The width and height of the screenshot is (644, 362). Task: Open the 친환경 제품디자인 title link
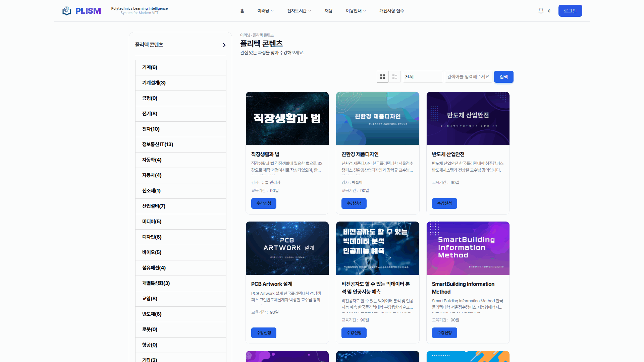pos(360,154)
